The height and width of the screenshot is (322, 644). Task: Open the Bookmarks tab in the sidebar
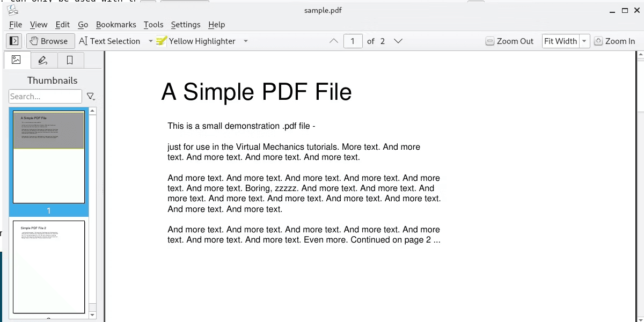70,60
